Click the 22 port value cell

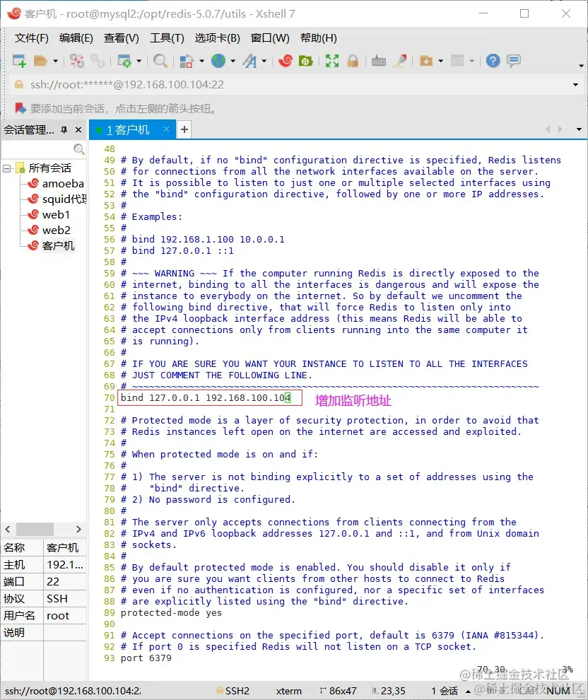[65, 582]
